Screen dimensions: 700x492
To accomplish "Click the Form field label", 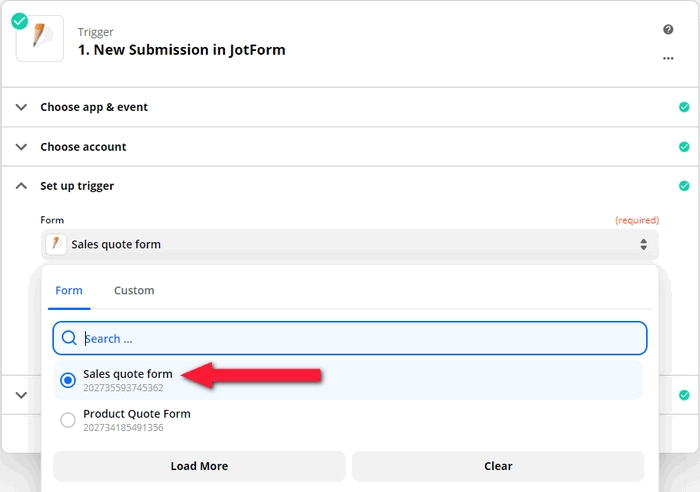I will [x=52, y=220].
